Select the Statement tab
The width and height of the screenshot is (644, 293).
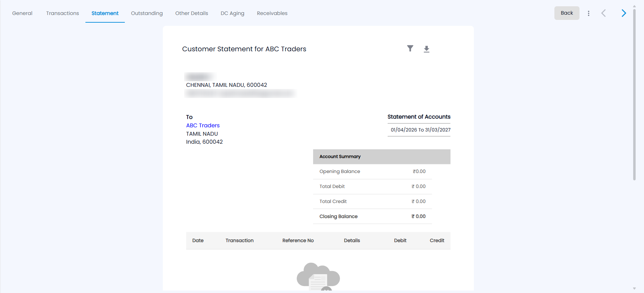click(105, 13)
